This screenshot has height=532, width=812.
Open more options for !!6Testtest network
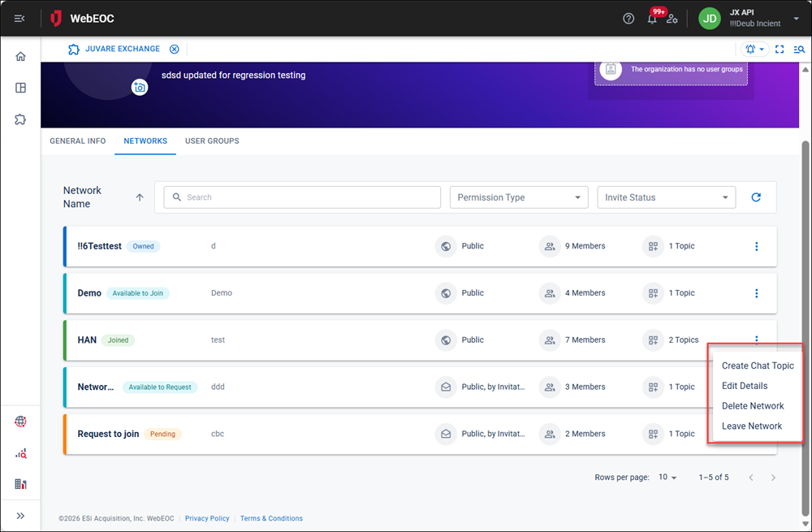coord(756,246)
